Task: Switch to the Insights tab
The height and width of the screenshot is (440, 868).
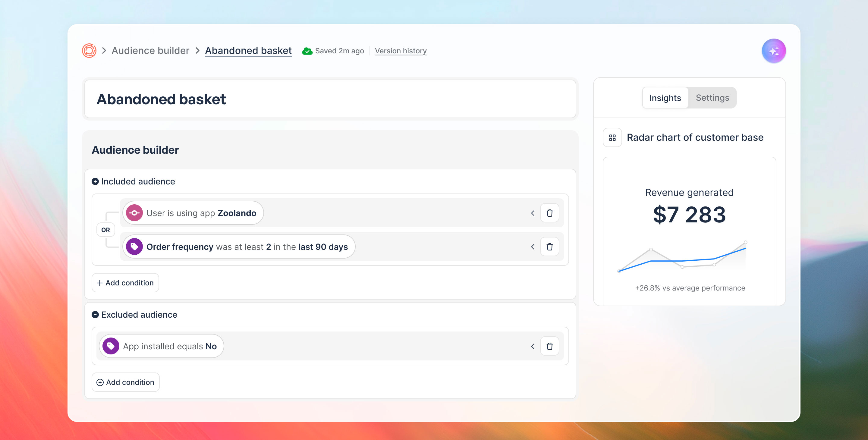Action: point(665,98)
